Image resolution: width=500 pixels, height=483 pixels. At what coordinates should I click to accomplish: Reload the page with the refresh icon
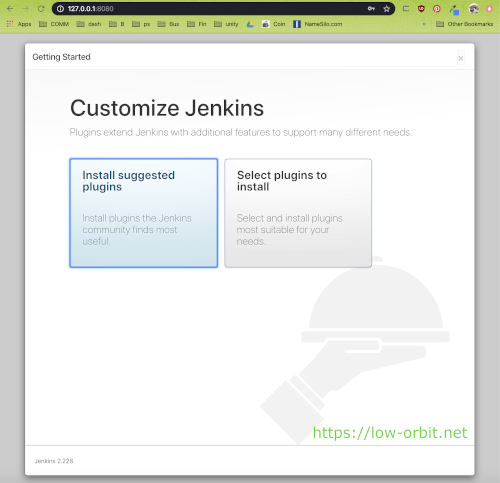(x=41, y=9)
